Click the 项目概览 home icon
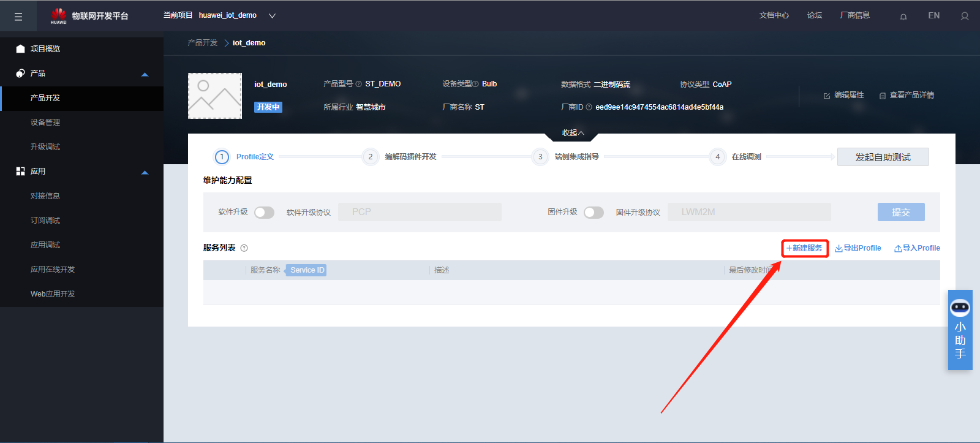 coord(20,48)
